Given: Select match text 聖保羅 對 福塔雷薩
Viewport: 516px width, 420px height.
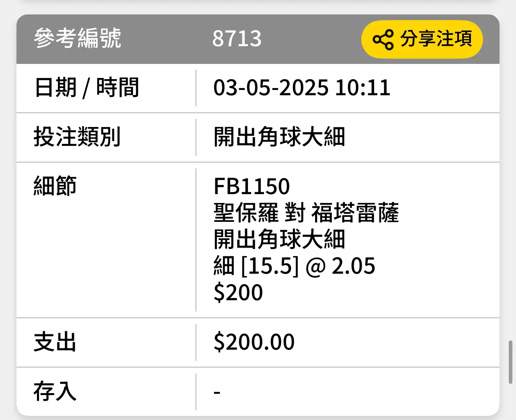Looking at the screenshot, I should 306,213.
